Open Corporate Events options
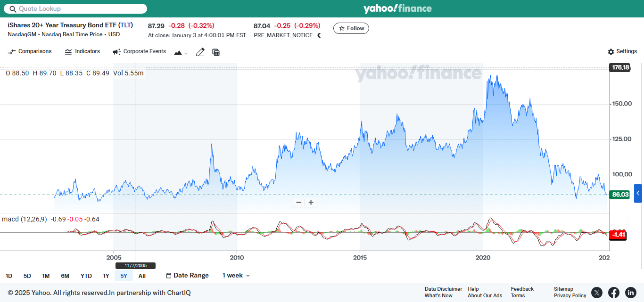 click(x=140, y=52)
